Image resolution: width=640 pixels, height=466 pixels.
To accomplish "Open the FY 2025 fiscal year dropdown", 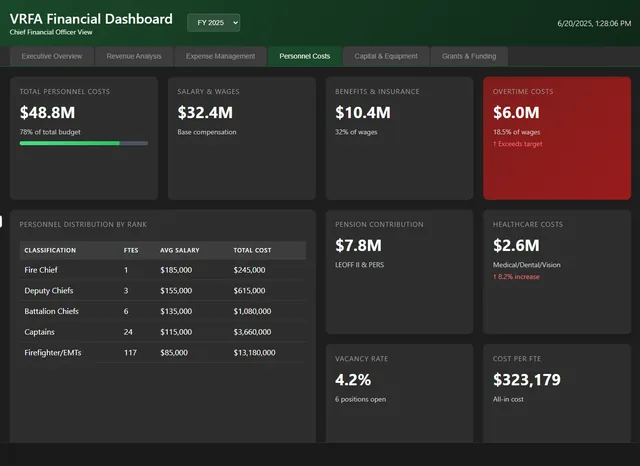I will [213, 23].
